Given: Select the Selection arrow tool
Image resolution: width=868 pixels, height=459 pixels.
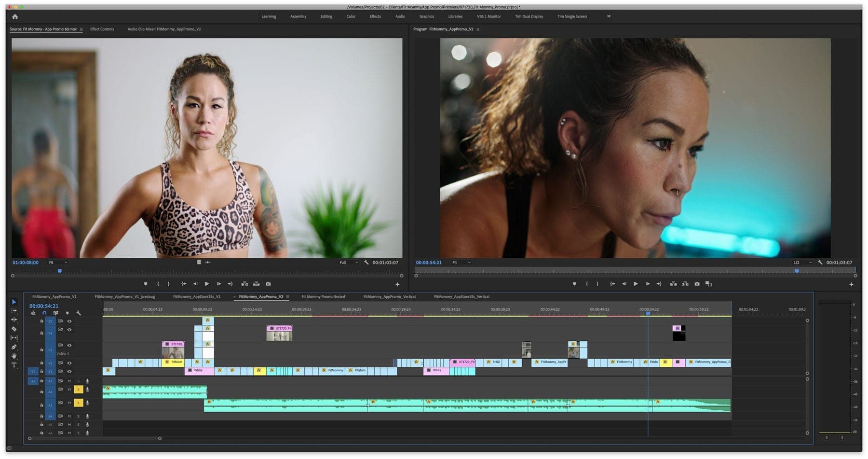Looking at the screenshot, I should pos(14,302).
